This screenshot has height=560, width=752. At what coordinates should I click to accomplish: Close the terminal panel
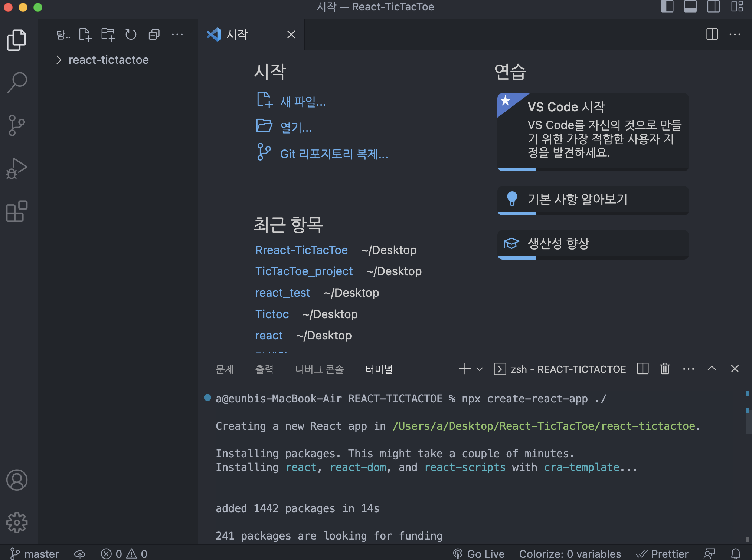pos(735,369)
